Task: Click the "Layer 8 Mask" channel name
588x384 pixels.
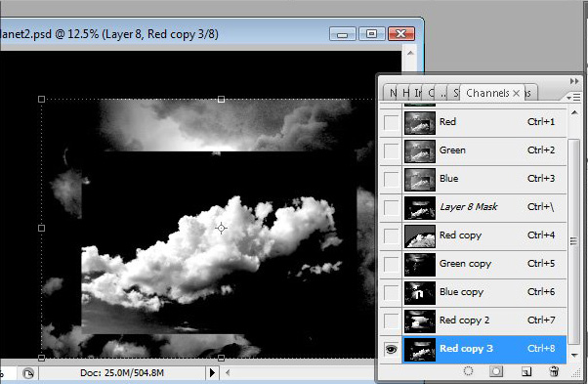Action: click(x=469, y=206)
